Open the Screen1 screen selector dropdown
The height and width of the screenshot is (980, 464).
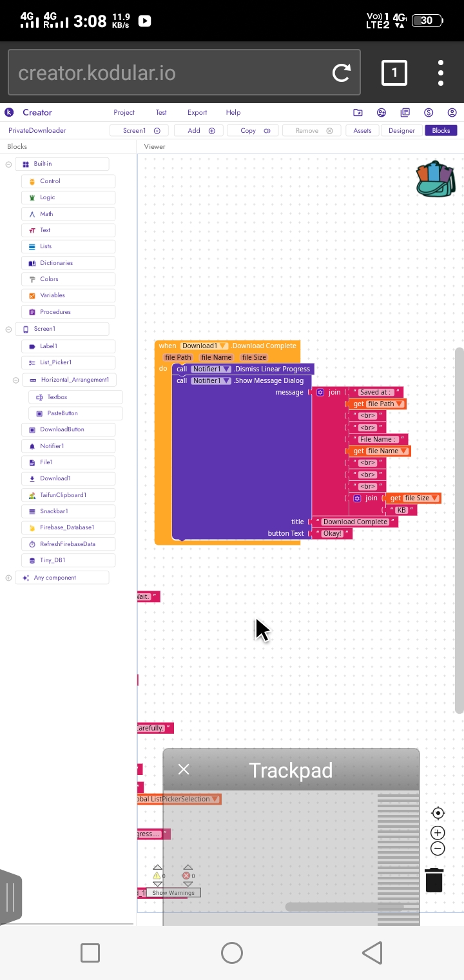click(139, 130)
